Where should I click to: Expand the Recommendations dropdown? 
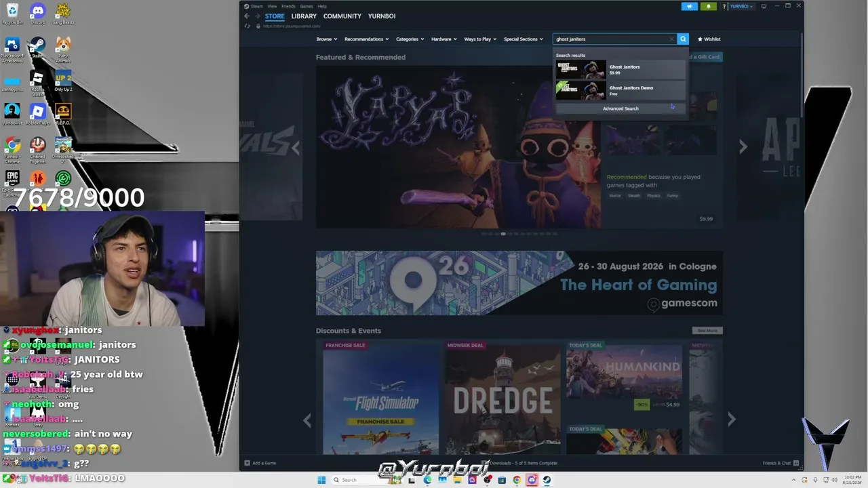tap(366, 39)
